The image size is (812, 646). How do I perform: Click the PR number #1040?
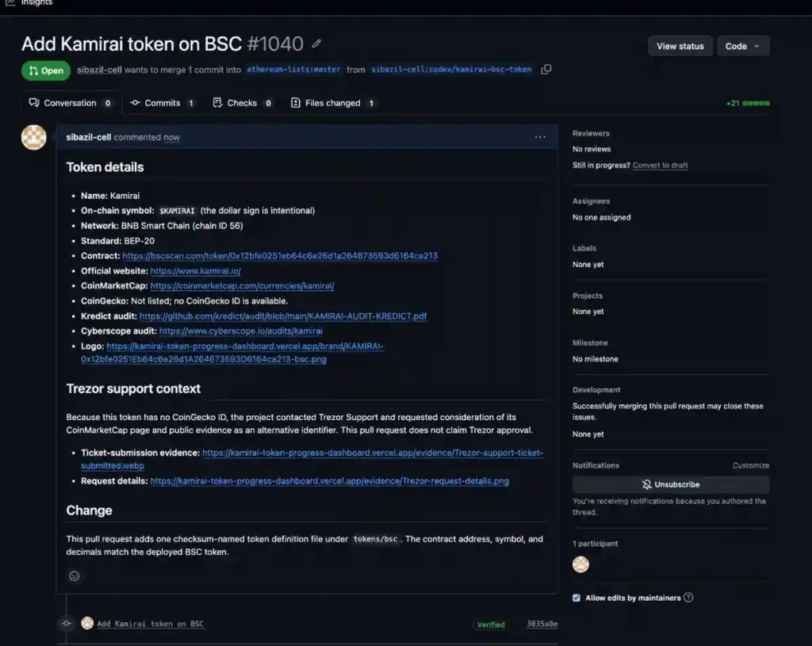275,44
